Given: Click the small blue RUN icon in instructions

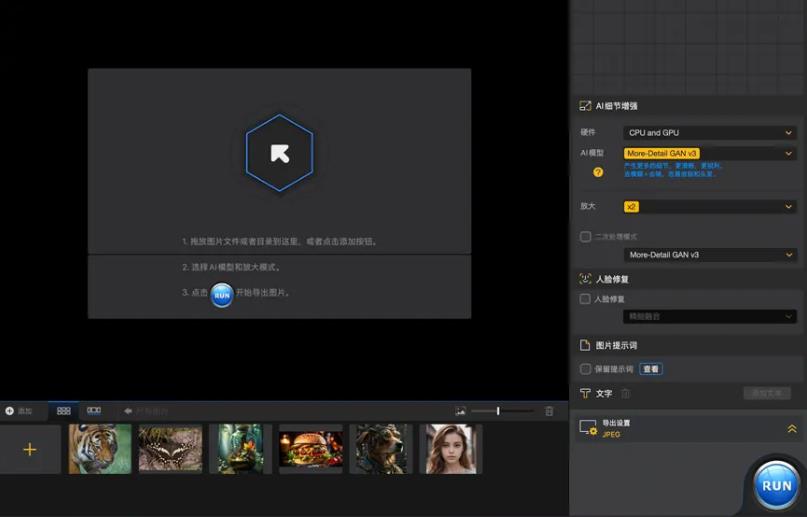Looking at the screenshot, I should [222, 295].
